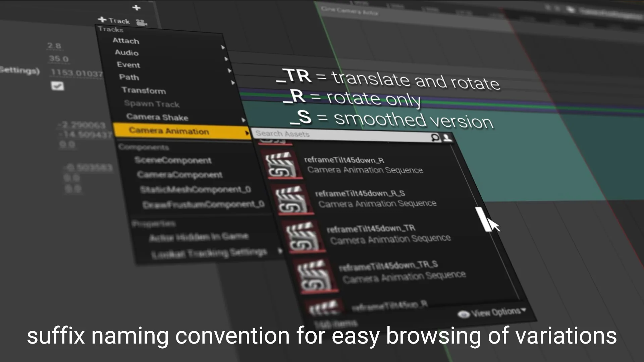Click the reframeTilt45down_R clapperboard icon

(x=281, y=165)
